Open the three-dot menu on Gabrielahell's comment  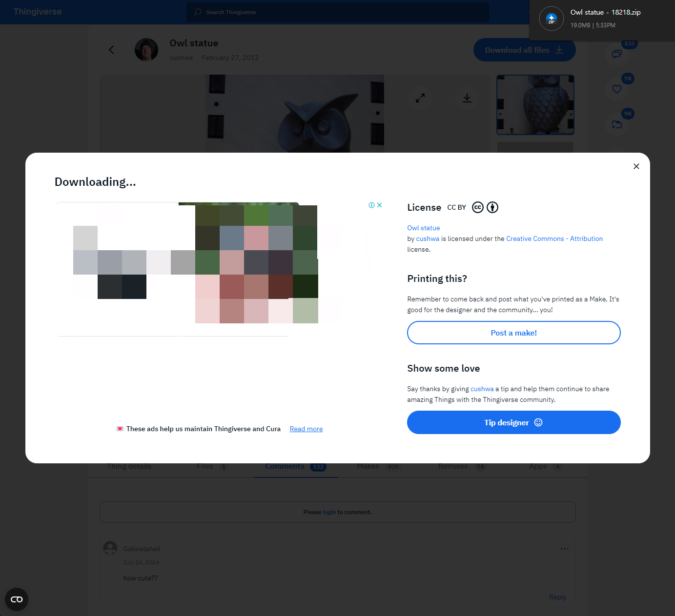pyautogui.click(x=565, y=549)
